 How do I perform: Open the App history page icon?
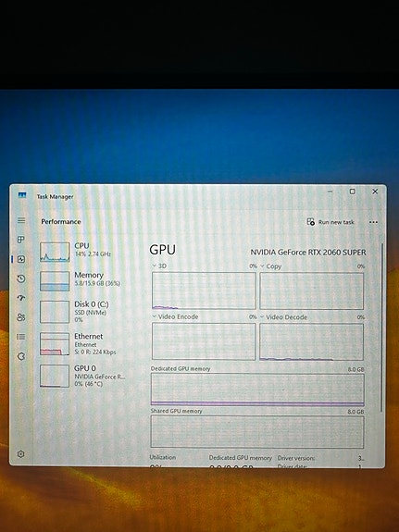[21, 278]
